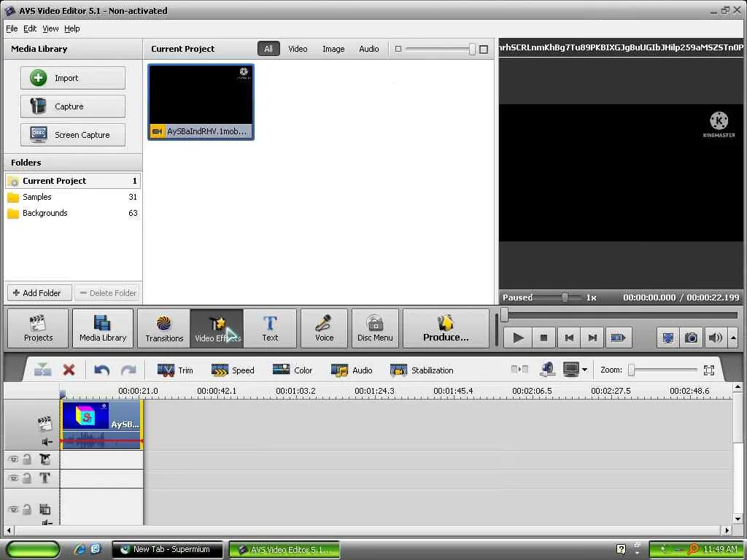The image size is (747, 560).
Task: Toggle lock on the video overlay track
Action: point(27,459)
